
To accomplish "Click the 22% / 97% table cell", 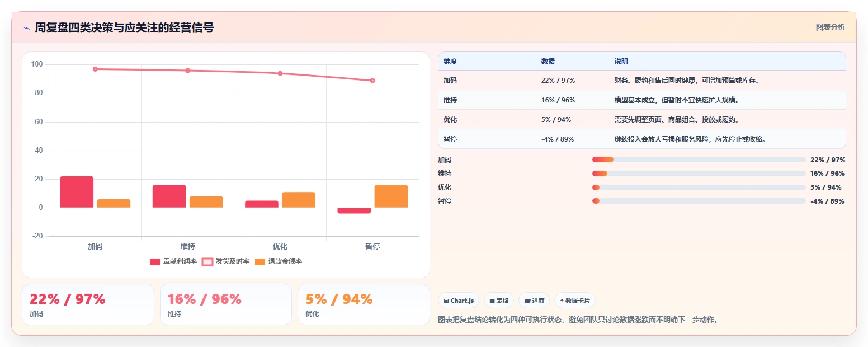I will pyautogui.click(x=558, y=81).
